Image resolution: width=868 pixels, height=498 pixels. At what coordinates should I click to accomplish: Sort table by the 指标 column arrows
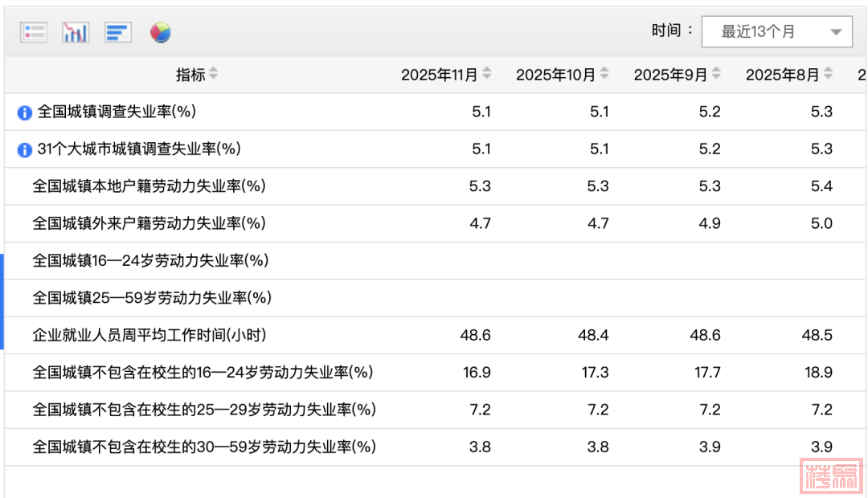213,75
